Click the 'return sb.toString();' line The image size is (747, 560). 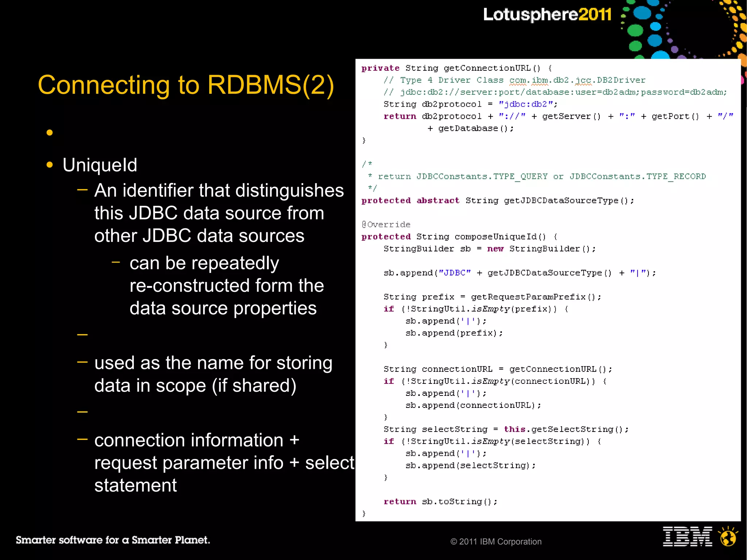click(x=441, y=502)
